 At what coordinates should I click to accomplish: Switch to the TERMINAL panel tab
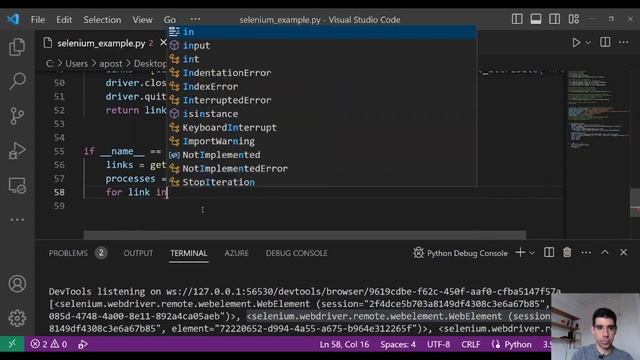click(189, 253)
